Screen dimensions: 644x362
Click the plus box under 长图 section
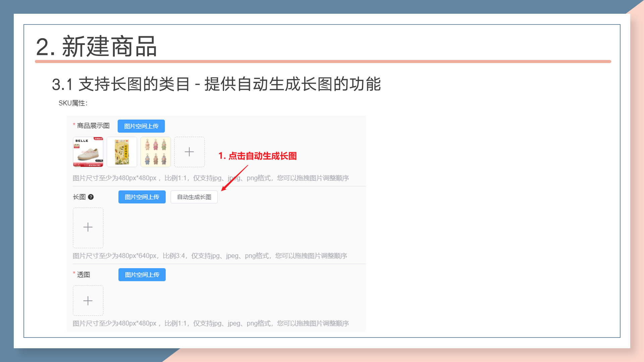coord(88,228)
